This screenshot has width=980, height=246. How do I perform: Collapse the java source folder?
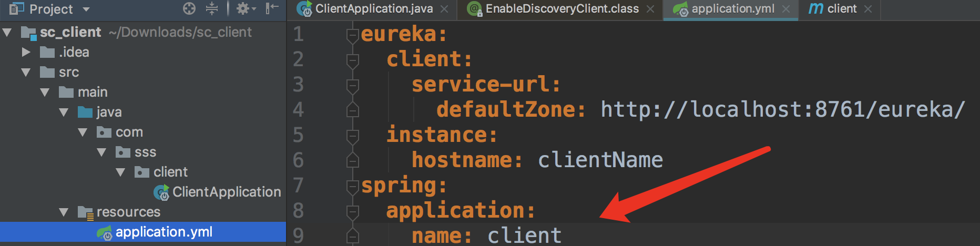(64, 112)
